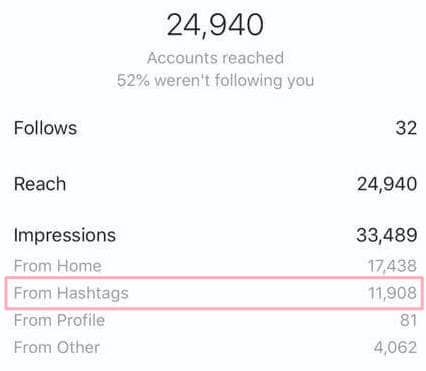Select the Impressions heading
Image resolution: width=426 pixels, height=371 pixels.
pyautogui.click(x=65, y=235)
